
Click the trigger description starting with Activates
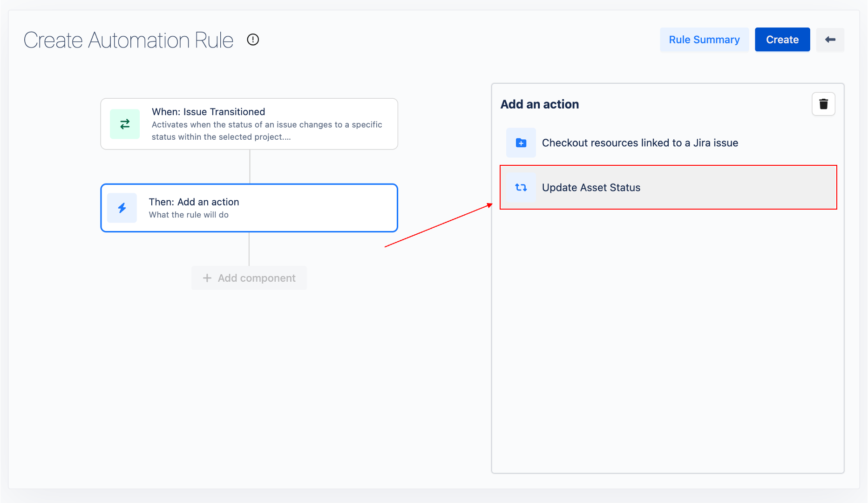pos(266,131)
